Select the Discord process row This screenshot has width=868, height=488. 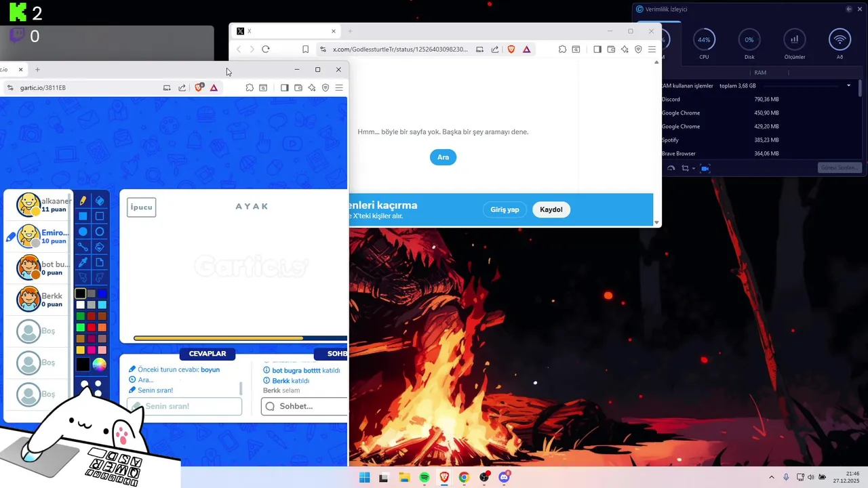[758, 100]
